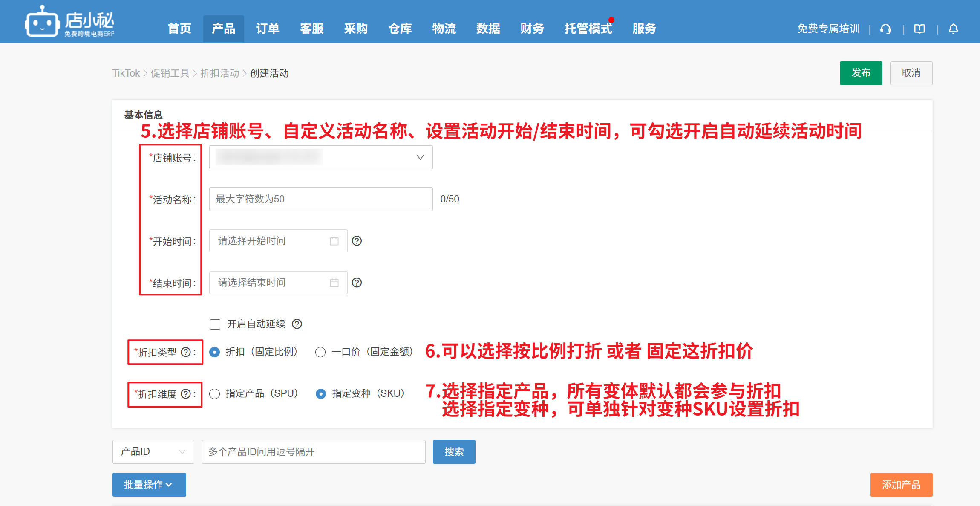The image size is (980, 506).
Task: Enable the 开启自动延续 checkbox
Action: [x=215, y=324]
